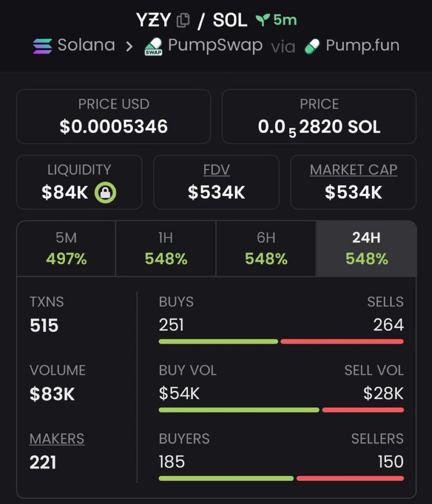
Task: Click the PumpSwap logo icon
Action: click(x=154, y=47)
